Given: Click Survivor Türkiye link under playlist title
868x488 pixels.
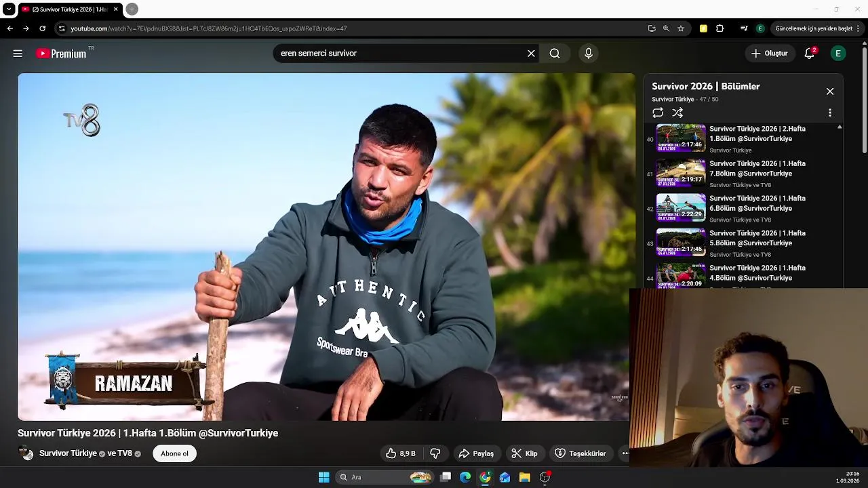Looking at the screenshot, I should pyautogui.click(x=673, y=100).
